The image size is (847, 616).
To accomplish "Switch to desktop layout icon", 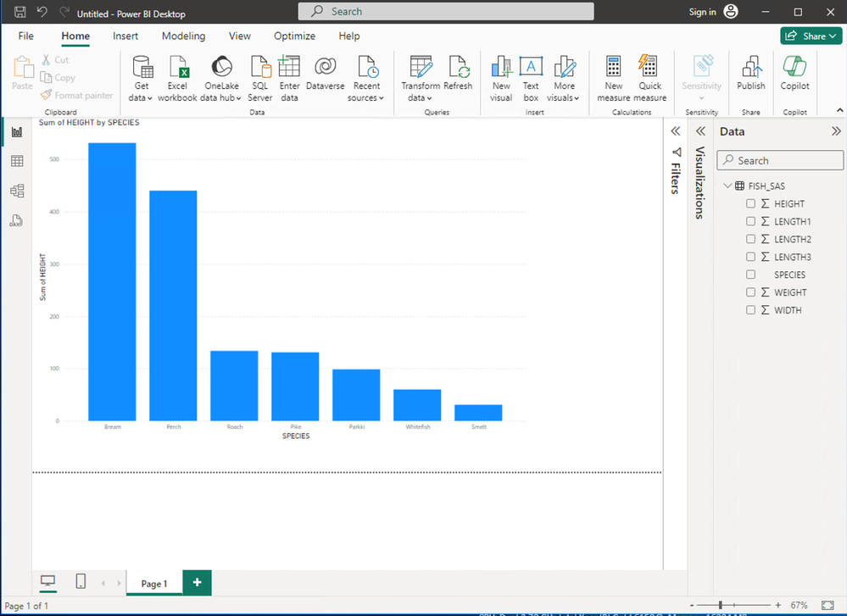I will pos(48,581).
